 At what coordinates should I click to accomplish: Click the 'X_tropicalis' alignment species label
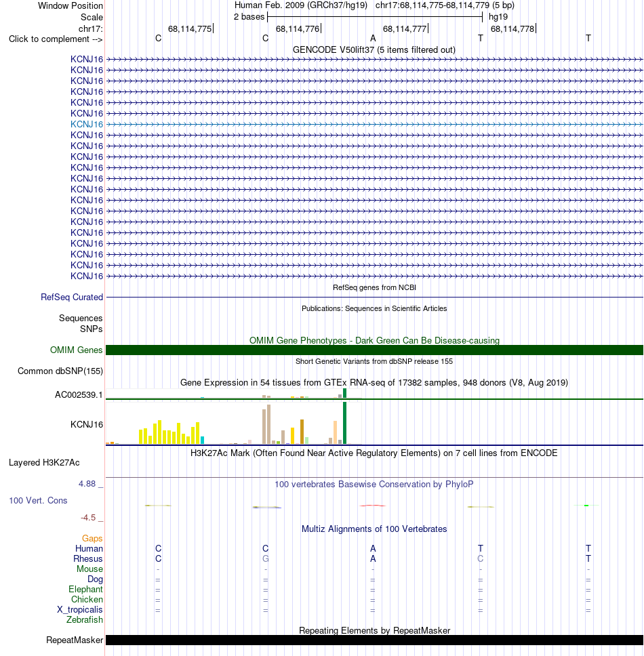click(80, 609)
